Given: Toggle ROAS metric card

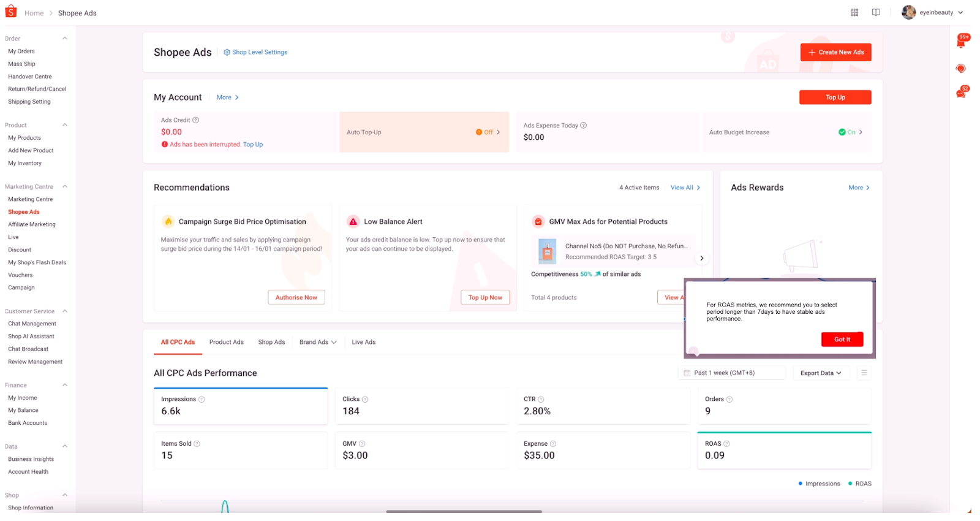Looking at the screenshot, I should (785, 451).
